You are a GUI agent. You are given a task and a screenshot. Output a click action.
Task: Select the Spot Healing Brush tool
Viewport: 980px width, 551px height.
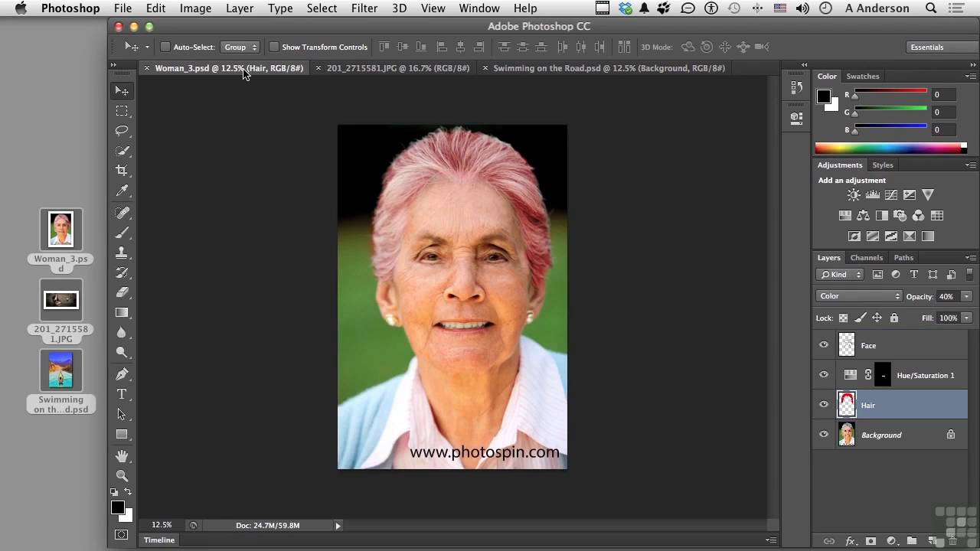click(x=122, y=213)
